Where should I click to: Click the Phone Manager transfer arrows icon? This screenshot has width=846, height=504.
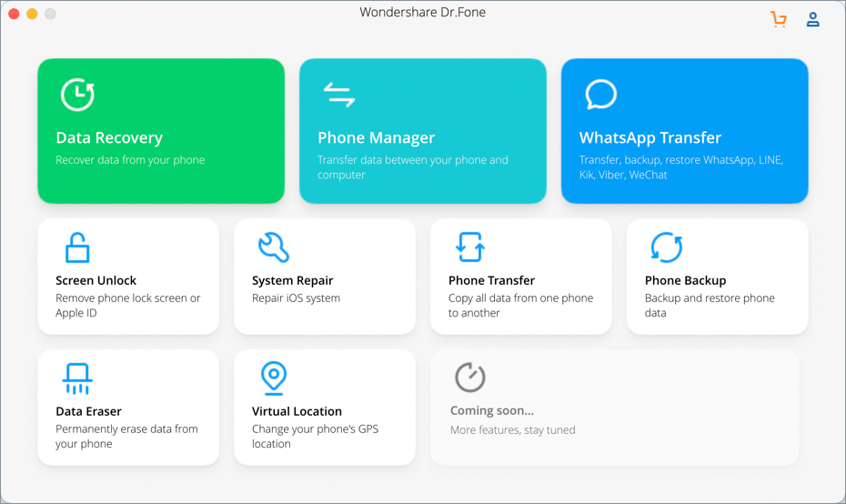click(339, 95)
